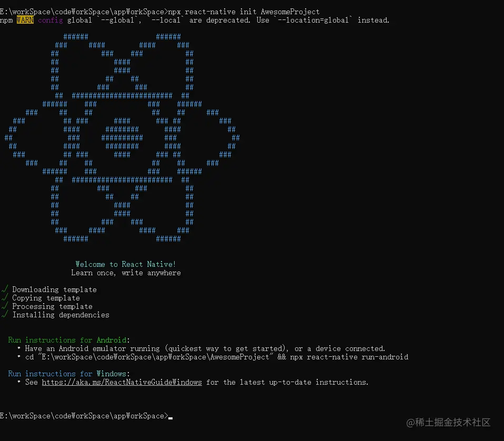504x441 pixels.
Task: Click the yellow WARN label
Action: pos(25,20)
